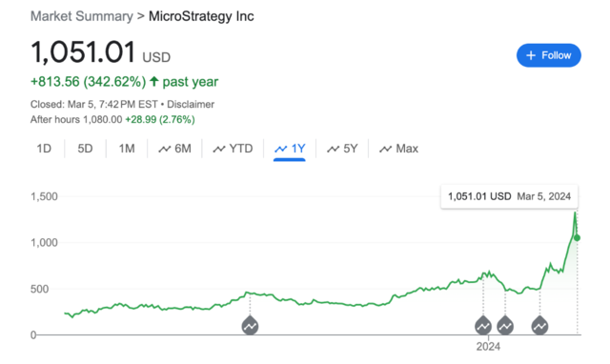Click the rightmost key event marker icon
610x364 pixels.
click(x=540, y=326)
